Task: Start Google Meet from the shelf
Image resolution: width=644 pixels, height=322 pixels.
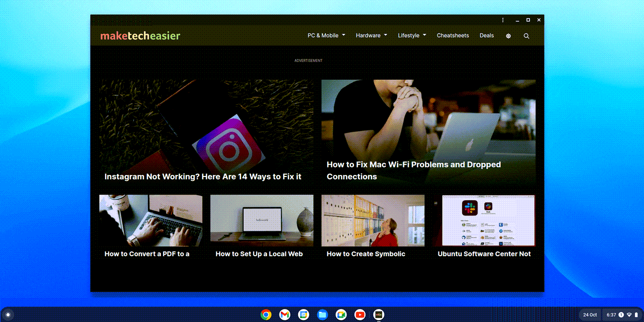Action: (341, 314)
